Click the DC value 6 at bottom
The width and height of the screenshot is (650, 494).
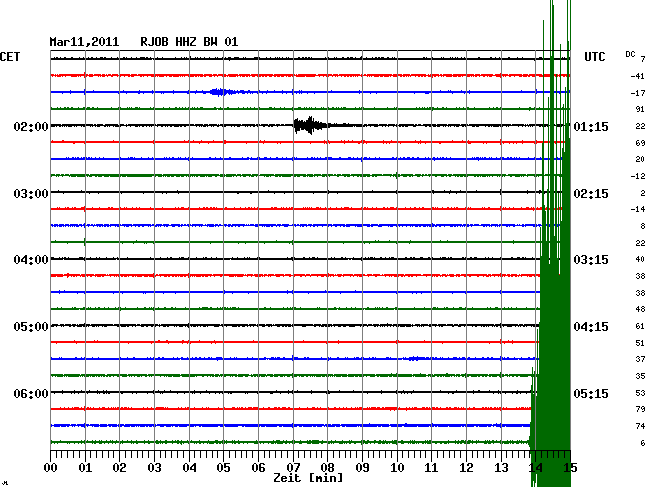pyautogui.click(x=643, y=443)
